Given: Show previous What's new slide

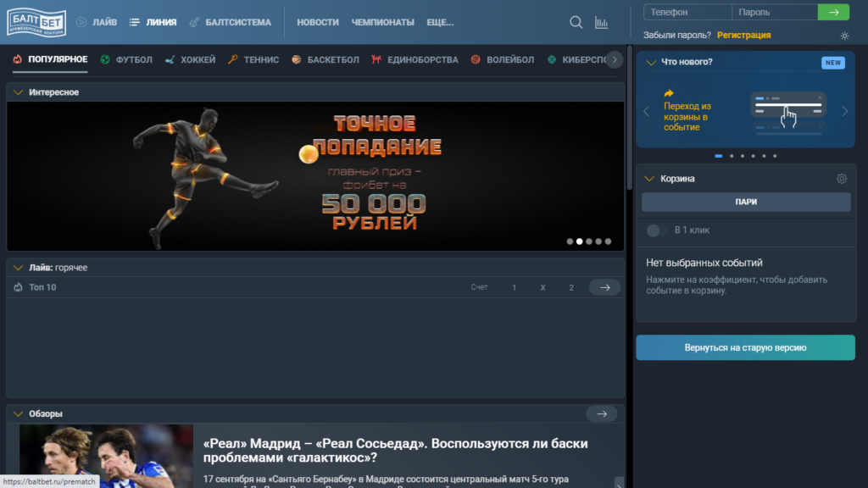Looking at the screenshot, I should tap(647, 111).
